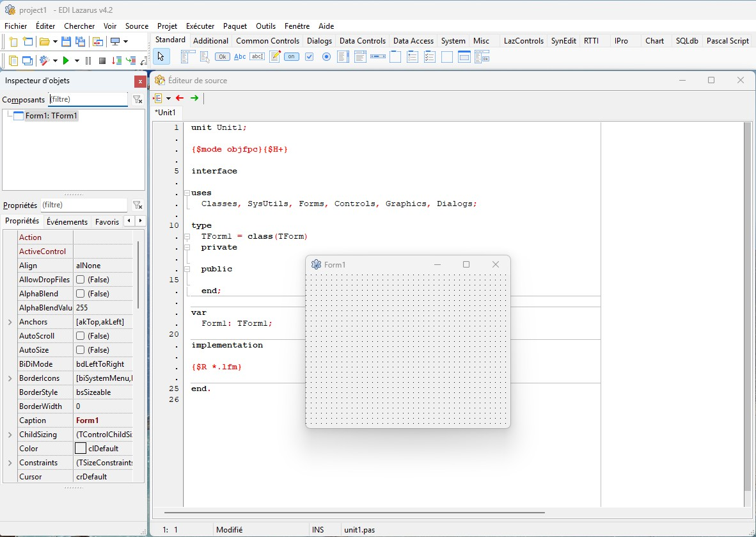756x537 pixels.
Task: Choose the TMemo pencil notepad component
Action: click(x=275, y=57)
